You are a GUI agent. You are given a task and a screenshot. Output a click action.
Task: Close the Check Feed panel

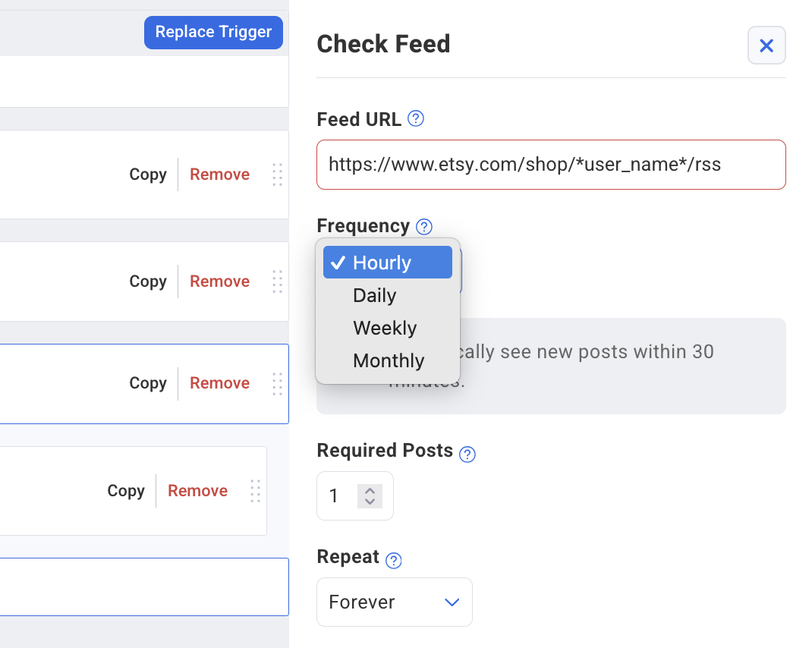[766, 46]
